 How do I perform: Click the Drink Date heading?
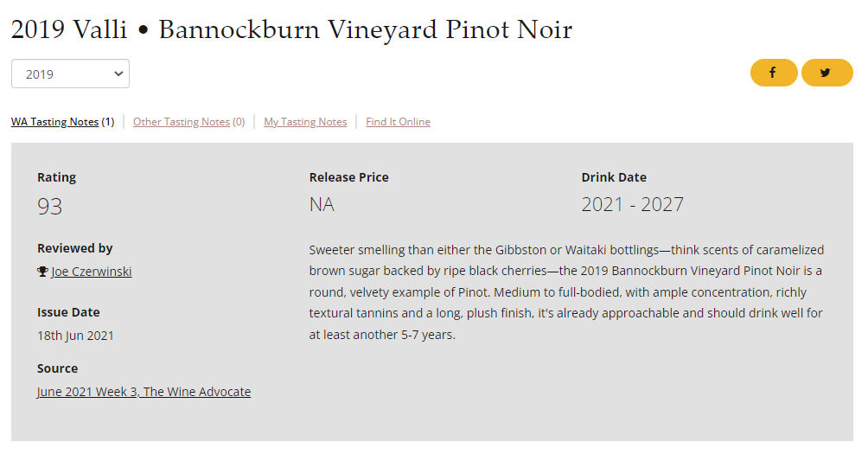click(x=614, y=177)
